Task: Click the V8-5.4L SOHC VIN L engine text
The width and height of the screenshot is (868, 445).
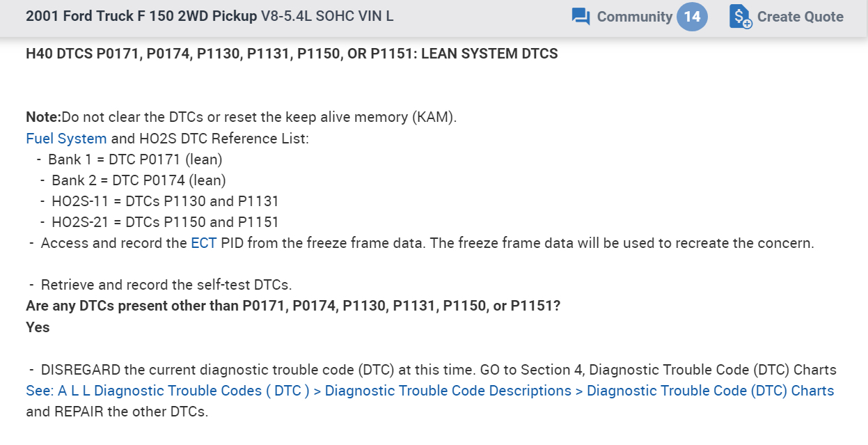Action: coord(327,16)
